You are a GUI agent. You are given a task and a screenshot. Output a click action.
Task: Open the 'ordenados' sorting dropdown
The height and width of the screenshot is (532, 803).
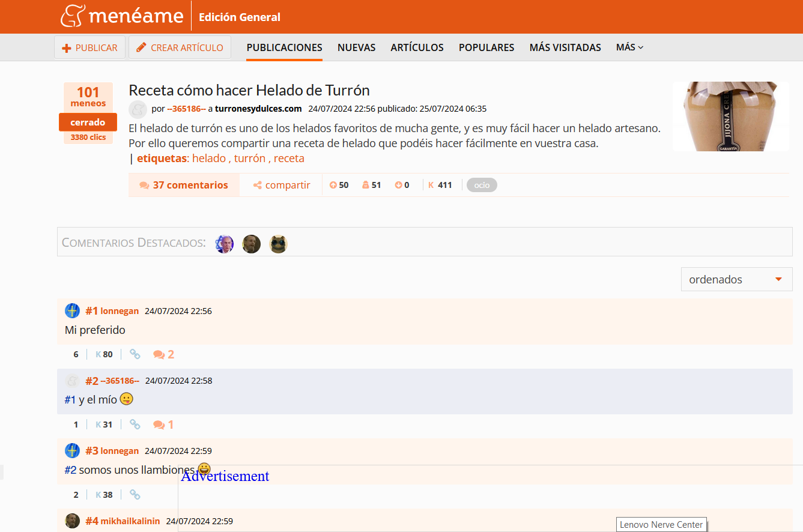[x=736, y=279]
